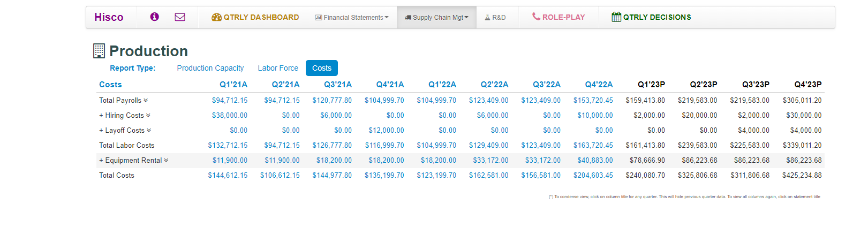Switch to Labor Force report
The width and height of the screenshot is (868, 227).
(278, 68)
